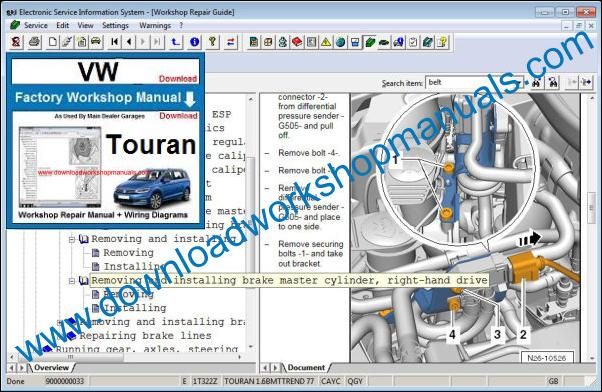Switch to the Document tab
The width and height of the screenshot is (602, 392).
(306, 367)
